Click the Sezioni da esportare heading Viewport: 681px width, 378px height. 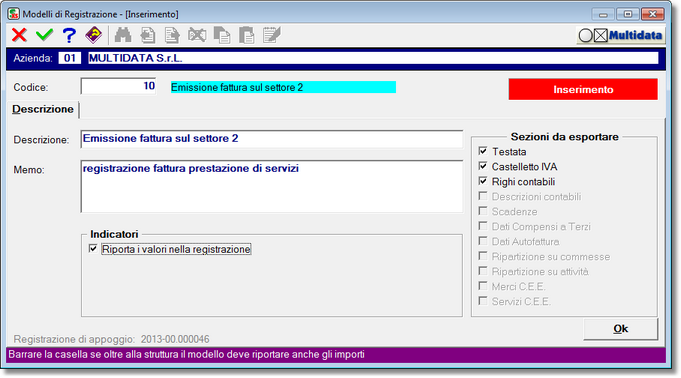click(564, 137)
